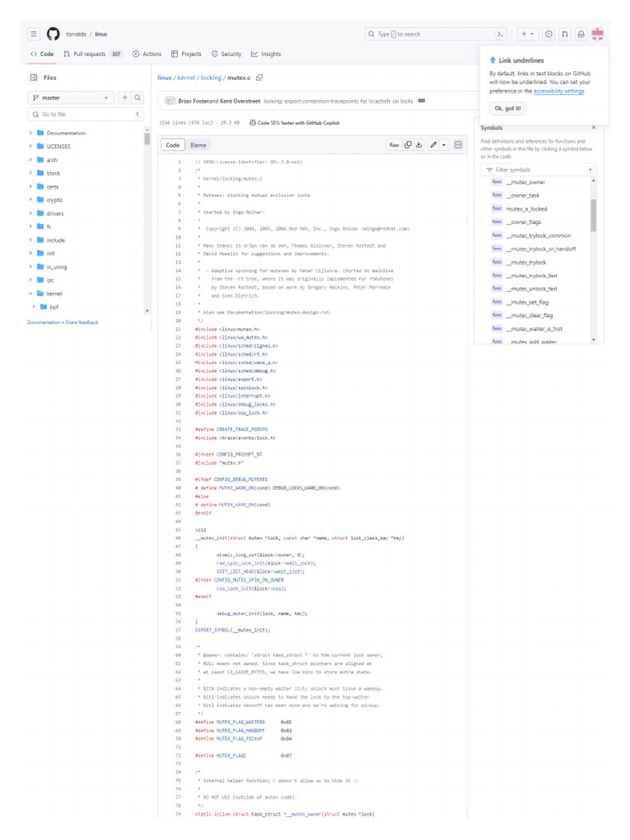The width and height of the screenshot is (630, 840).
Task: Jump to __mutex_set_flag symbol
Action: [x=527, y=302]
